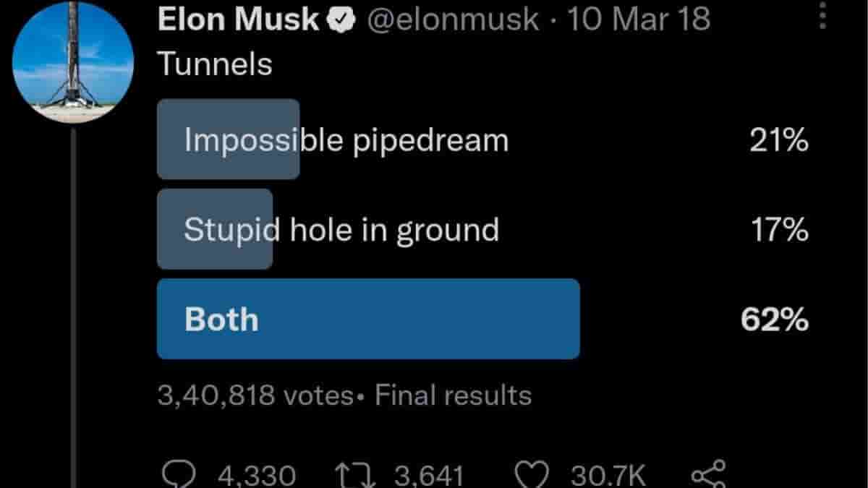
Task: Open the three-dot more options menu
Action: (822, 14)
